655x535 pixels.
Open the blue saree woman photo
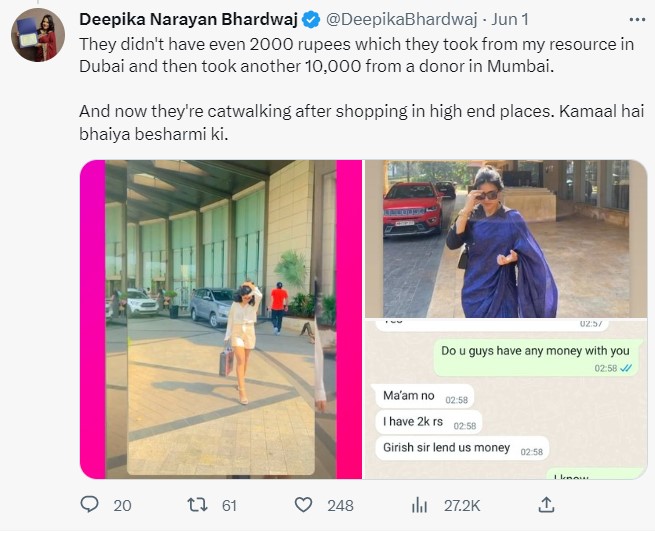tap(505, 238)
